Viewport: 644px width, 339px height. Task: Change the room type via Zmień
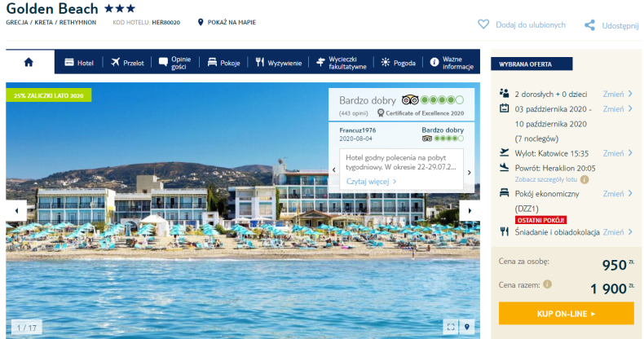617,194
